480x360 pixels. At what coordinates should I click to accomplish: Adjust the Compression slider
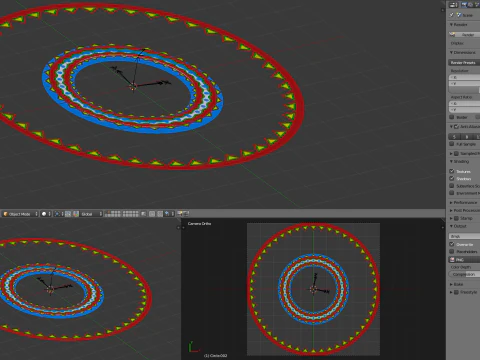click(465, 274)
